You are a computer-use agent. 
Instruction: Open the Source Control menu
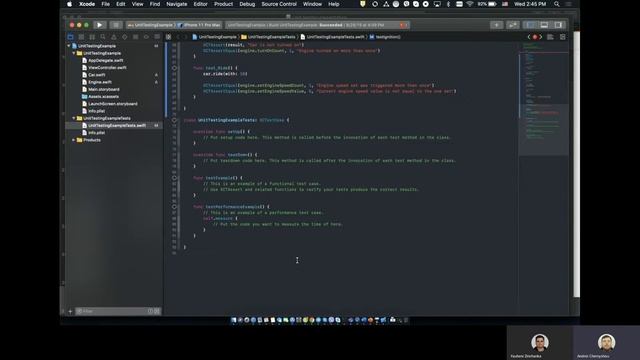click(279, 4)
